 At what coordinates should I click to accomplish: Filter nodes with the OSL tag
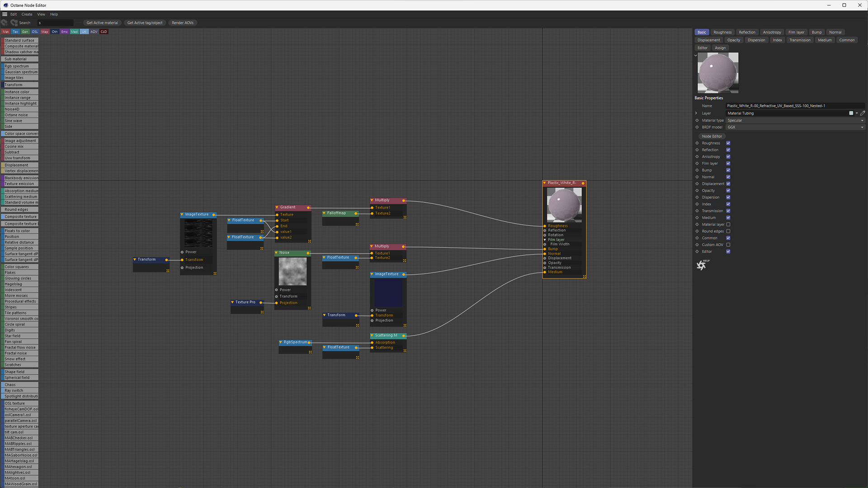pyautogui.click(x=35, y=32)
